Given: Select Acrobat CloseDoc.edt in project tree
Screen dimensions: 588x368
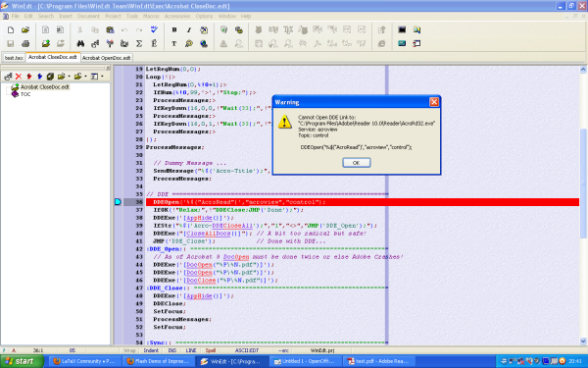Looking at the screenshot, I should (45, 86).
